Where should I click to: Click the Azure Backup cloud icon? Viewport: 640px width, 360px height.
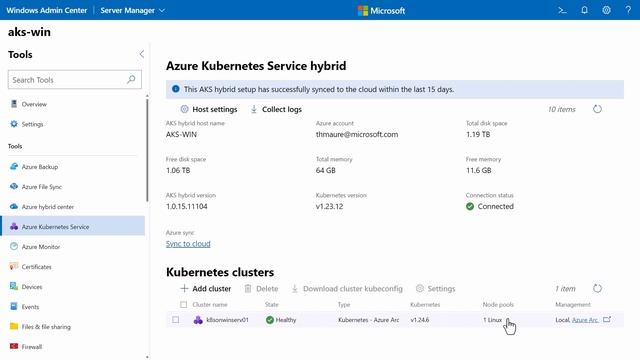(14, 166)
